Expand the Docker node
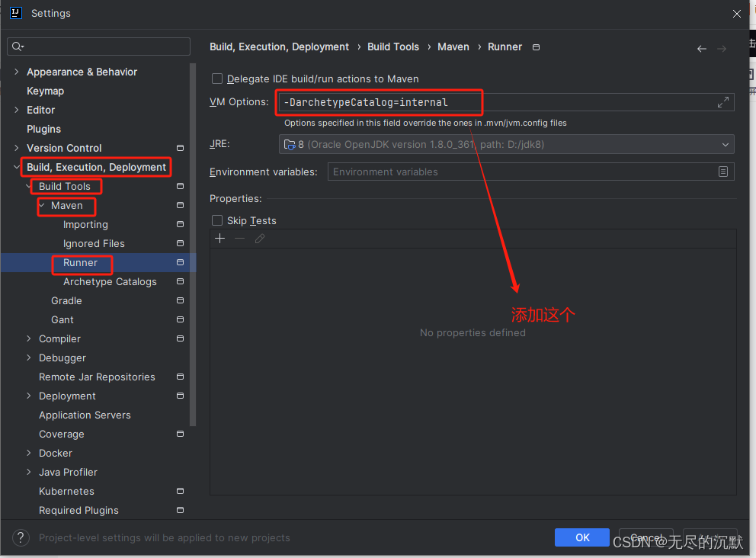This screenshot has width=756, height=558. pyautogui.click(x=28, y=453)
